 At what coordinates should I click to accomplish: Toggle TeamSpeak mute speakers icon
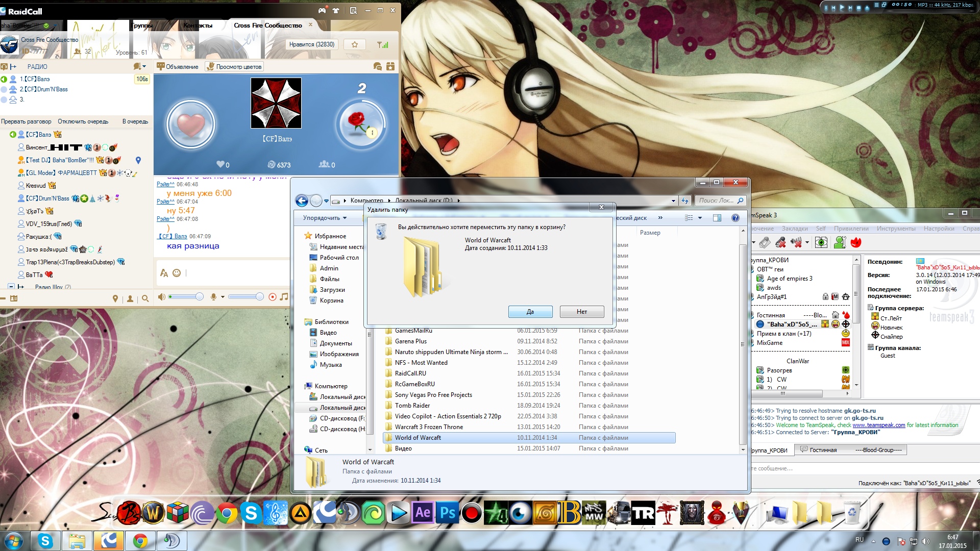click(796, 243)
